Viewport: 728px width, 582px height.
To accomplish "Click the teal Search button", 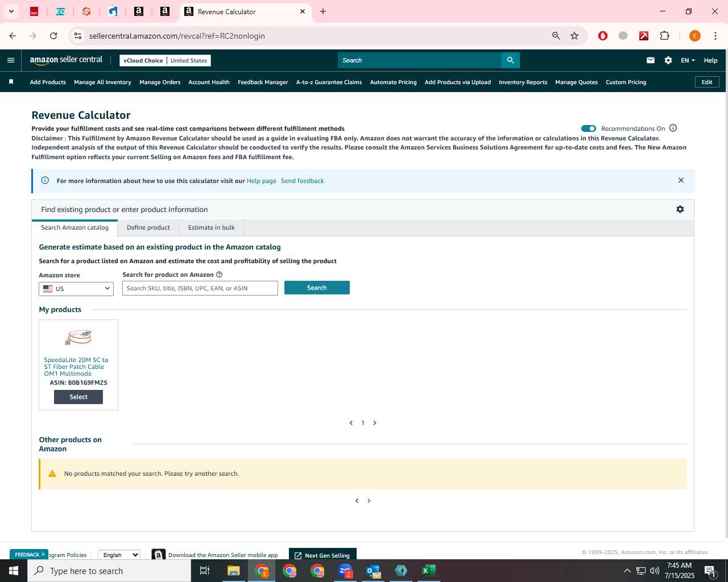I will 317,288.
